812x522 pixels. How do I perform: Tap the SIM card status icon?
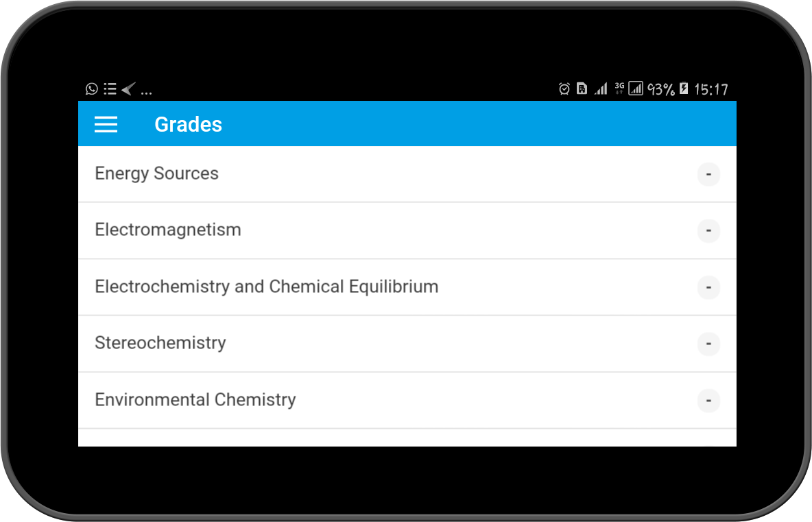click(x=582, y=89)
